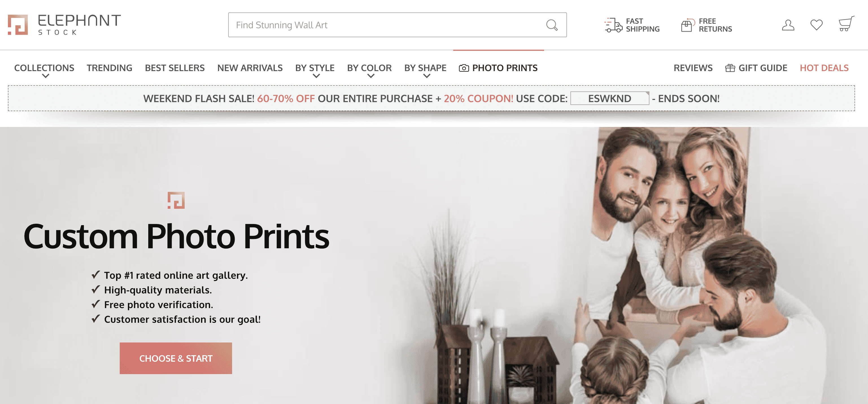Click the gift icon beside Gift Guide
Image resolution: width=868 pixels, height=404 pixels.
(730, 68)
